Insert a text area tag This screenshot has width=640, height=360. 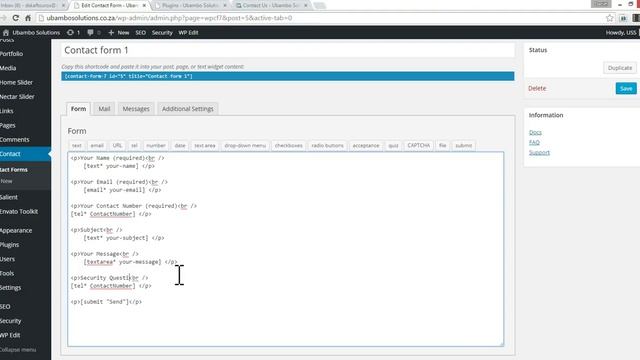pyautogui.click(x=204, y=145)
